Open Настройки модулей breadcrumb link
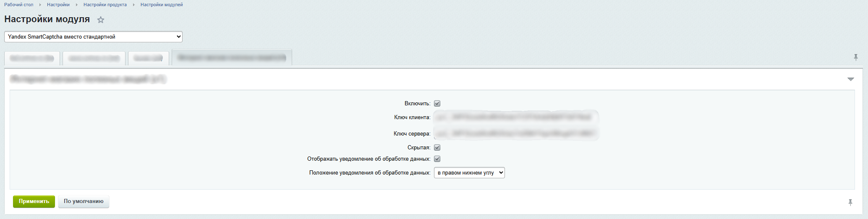The image size is (868, 219). pos(162,5)
